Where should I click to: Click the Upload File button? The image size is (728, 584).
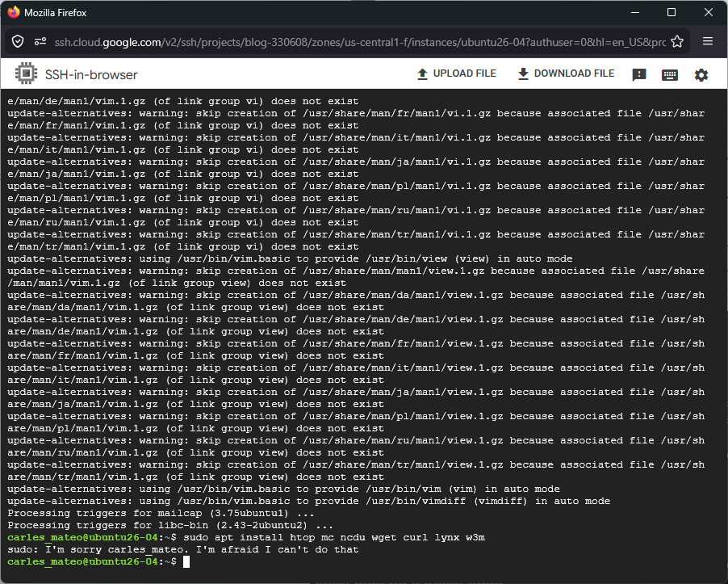point(456,74)
